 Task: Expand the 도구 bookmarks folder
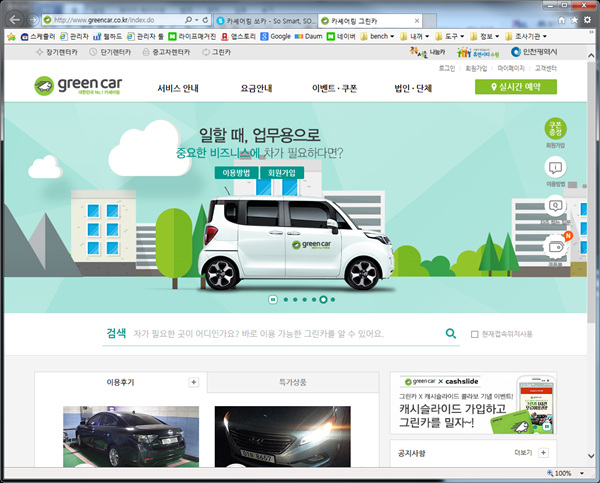coord(449,36)
